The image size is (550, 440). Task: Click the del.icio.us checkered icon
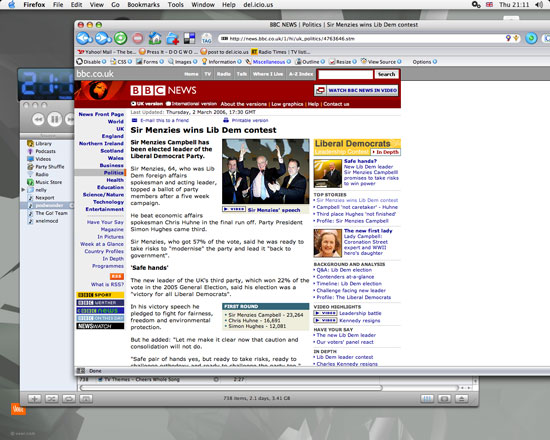coord(189,38)
